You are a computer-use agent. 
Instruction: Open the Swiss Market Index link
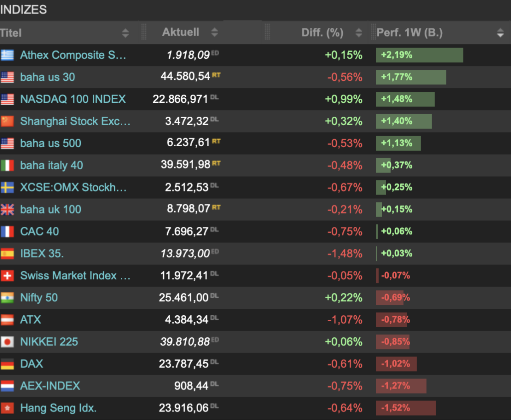point(75,276)
